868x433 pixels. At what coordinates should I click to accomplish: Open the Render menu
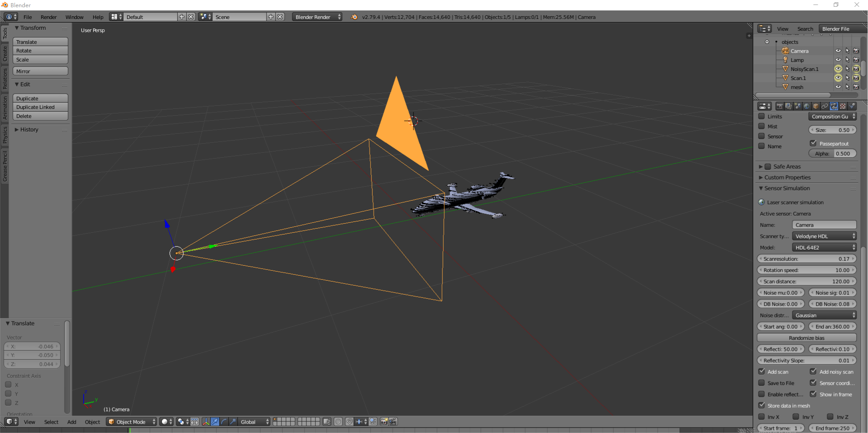(x=48, y=17)
